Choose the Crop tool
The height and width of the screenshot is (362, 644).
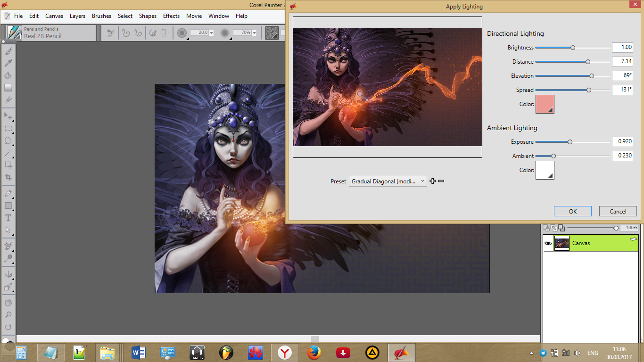pyautogui.click(x=8, y=177)
